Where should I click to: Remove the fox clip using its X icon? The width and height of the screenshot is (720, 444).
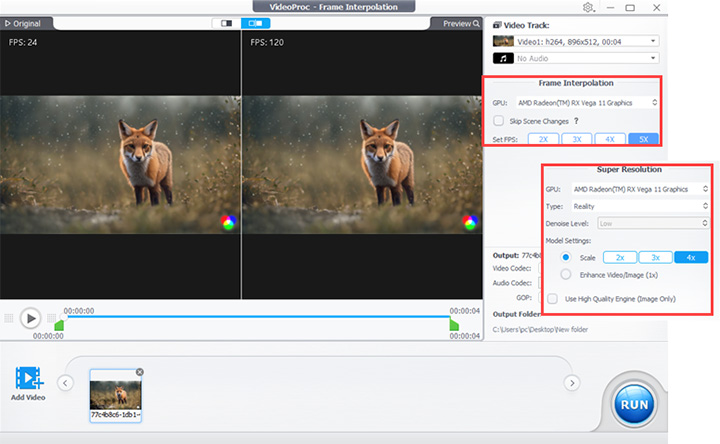(x=139, y=372)
